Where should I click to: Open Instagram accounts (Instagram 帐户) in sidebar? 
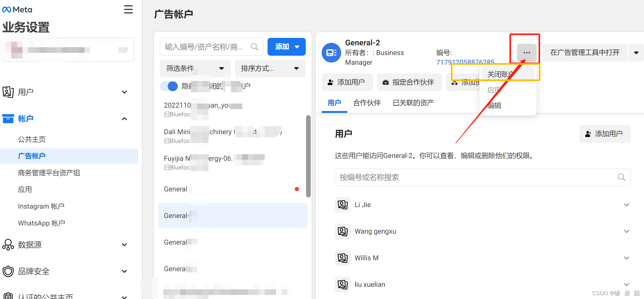point(41,206)
